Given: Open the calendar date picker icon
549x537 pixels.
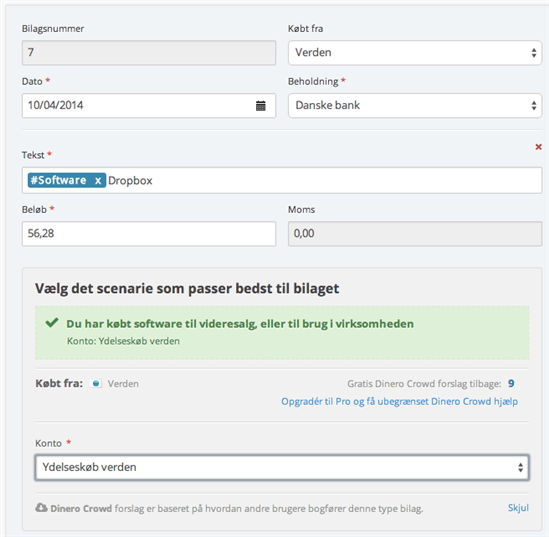Looking at the screenshot, I should coord(260,105).
